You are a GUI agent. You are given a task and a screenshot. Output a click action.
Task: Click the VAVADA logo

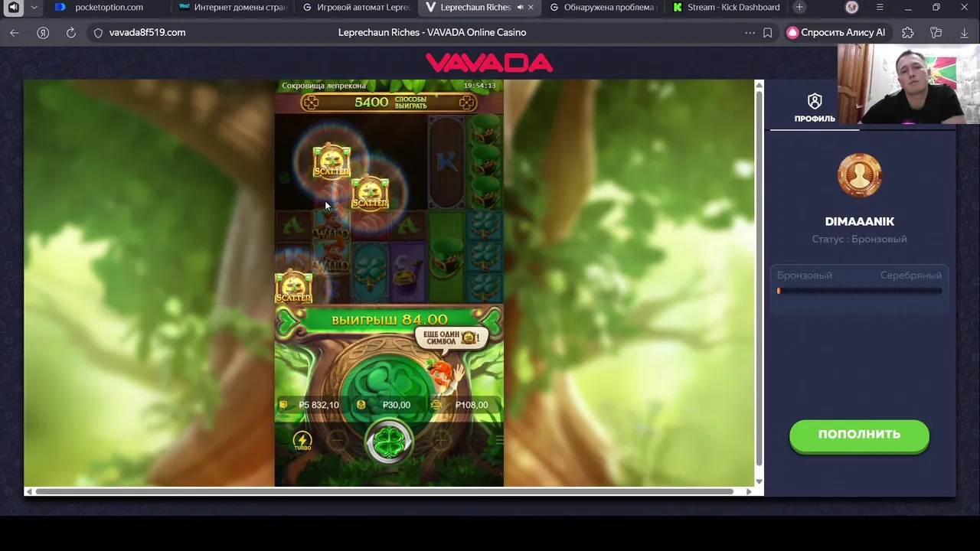click(489, 63)
